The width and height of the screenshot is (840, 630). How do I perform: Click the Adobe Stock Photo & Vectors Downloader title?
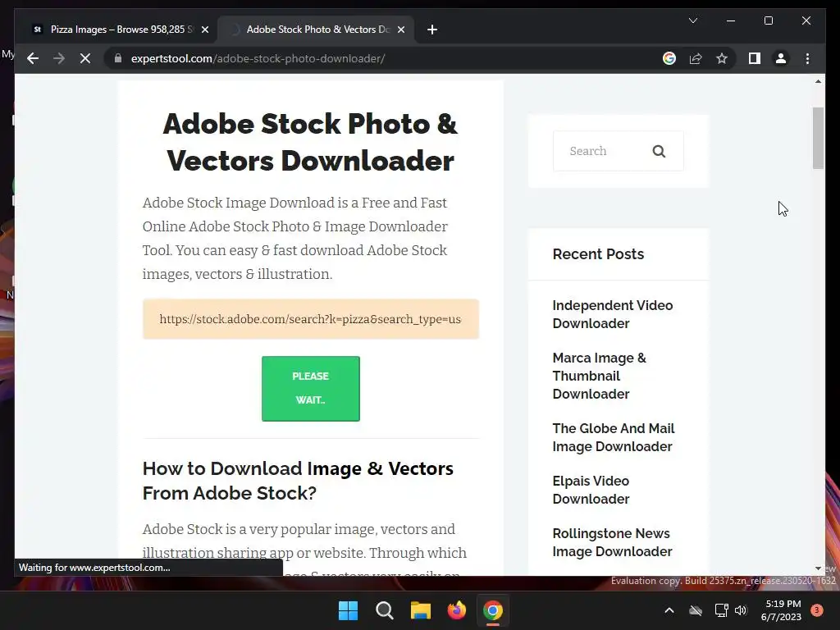tap(310, 142)
